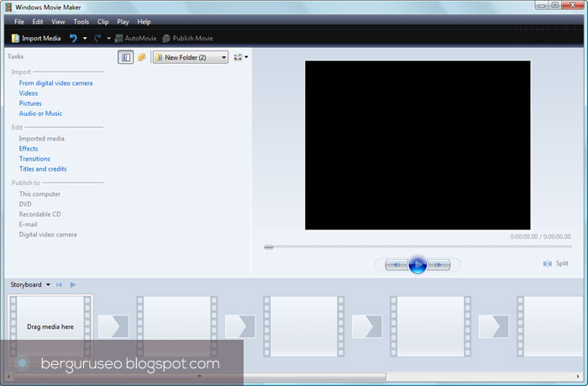Open the Tools menu

pyautogui.click(x=81, y=22)
